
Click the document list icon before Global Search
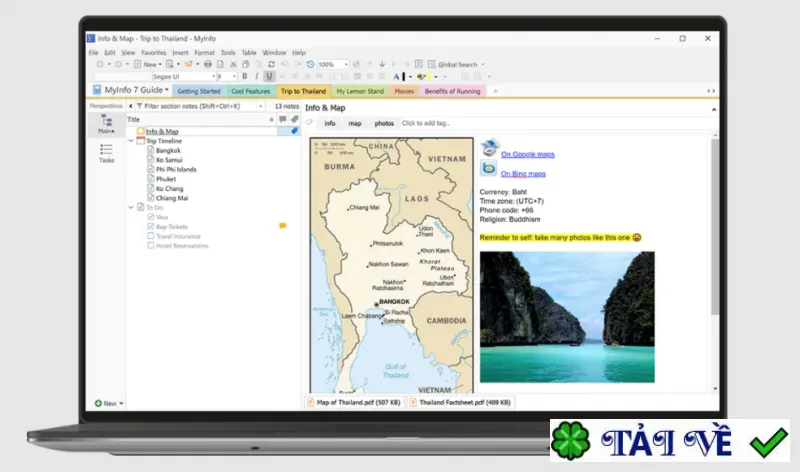click(418, 64)
